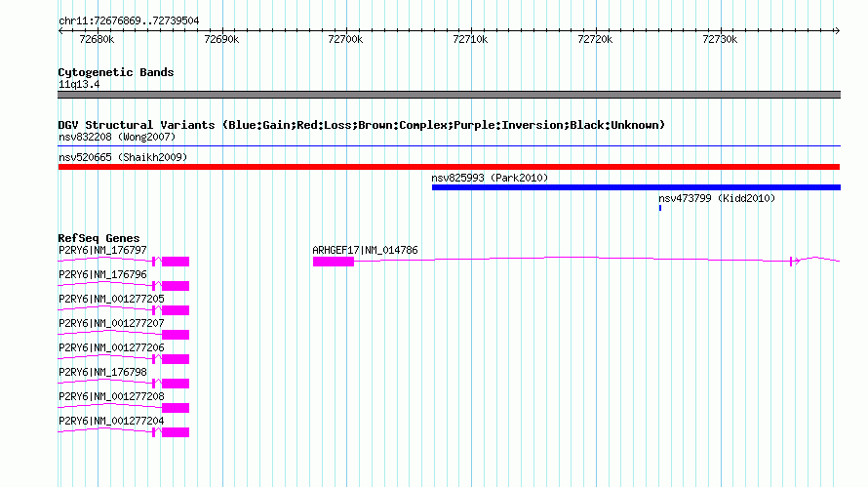This screenshot has height=487, width=868.
Task: Click the 72700k ruler tick label
Action: 345,39
